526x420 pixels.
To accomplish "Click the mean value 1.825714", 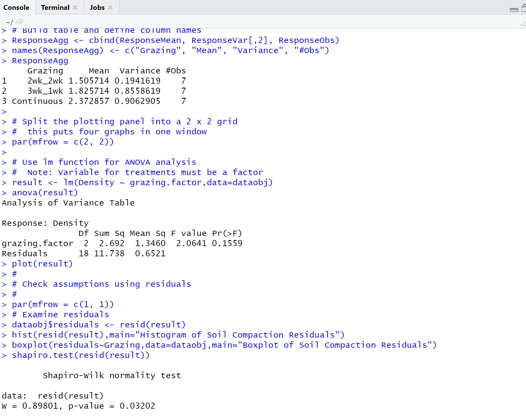I will [x=89, y=91].
